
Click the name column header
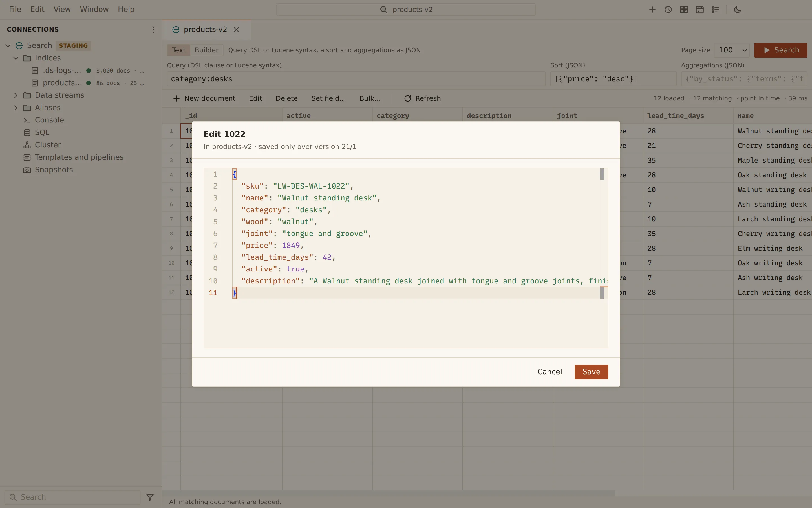pyautogui.click(x=773, y=116)
